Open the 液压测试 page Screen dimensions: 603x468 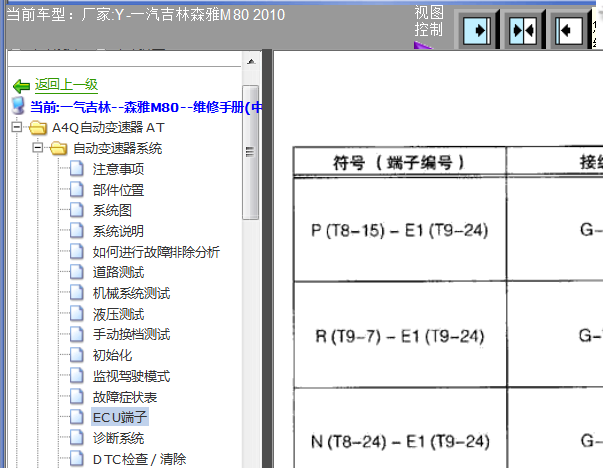coord(118,315)
